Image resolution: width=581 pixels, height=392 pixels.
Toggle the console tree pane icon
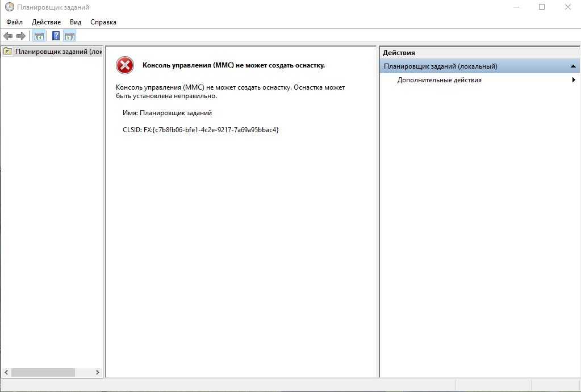39,36
